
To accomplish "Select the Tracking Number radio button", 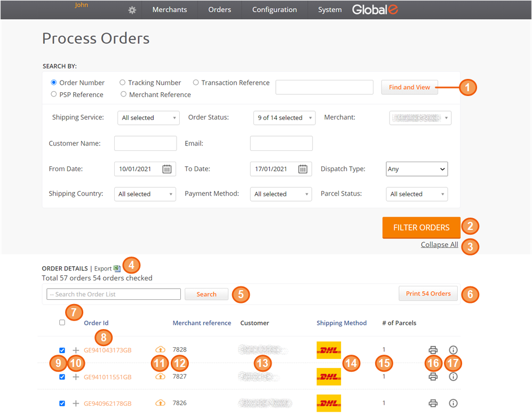I will point(123,83).
